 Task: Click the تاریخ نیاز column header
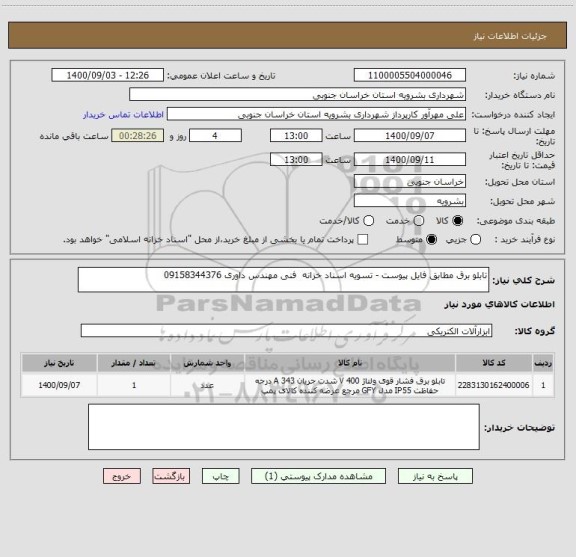pos(59,363)
